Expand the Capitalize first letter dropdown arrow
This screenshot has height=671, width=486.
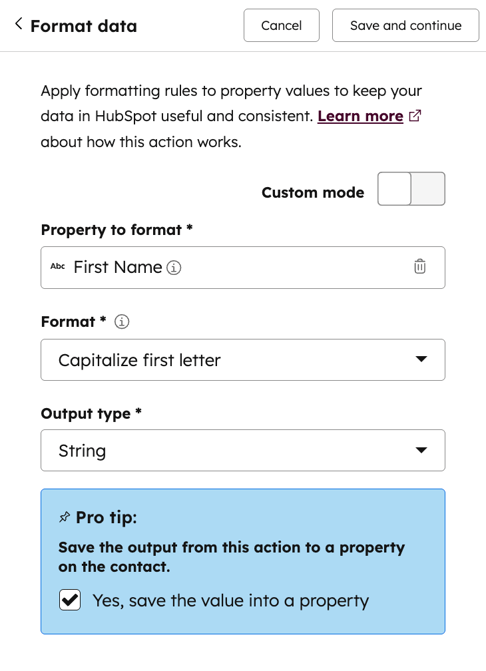(x=421, y=359)
